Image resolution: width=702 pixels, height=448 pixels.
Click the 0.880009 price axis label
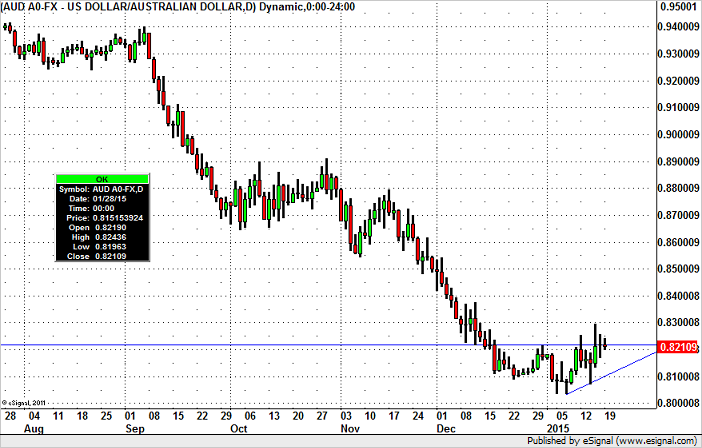(678, 188)
